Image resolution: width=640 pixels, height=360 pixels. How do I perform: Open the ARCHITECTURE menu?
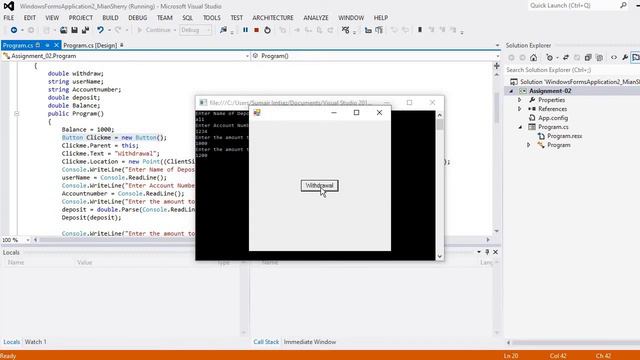coord(273,18)
